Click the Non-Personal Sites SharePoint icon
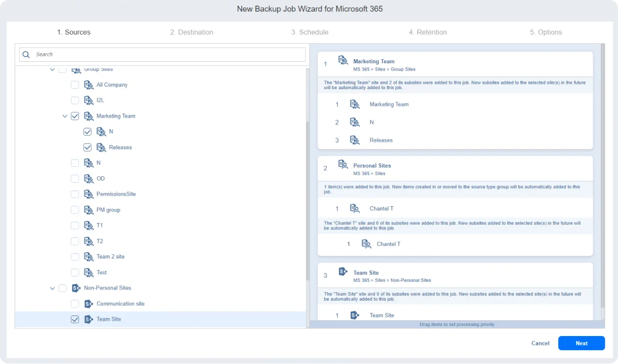618x364 pixels. [x=76, y=288]
